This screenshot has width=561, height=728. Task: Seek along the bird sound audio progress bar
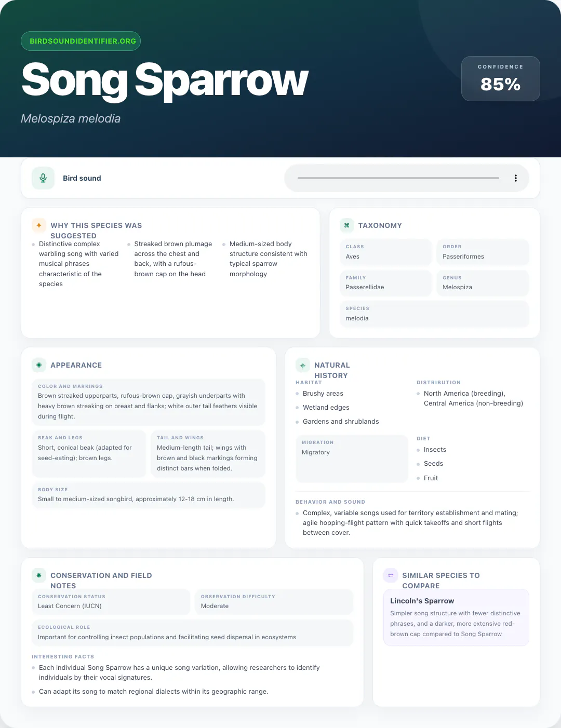(x=398, y=178)
